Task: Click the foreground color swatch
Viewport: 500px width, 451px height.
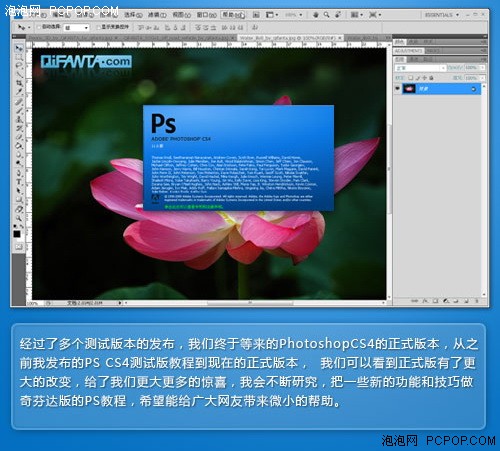Action: coord(17,234)
